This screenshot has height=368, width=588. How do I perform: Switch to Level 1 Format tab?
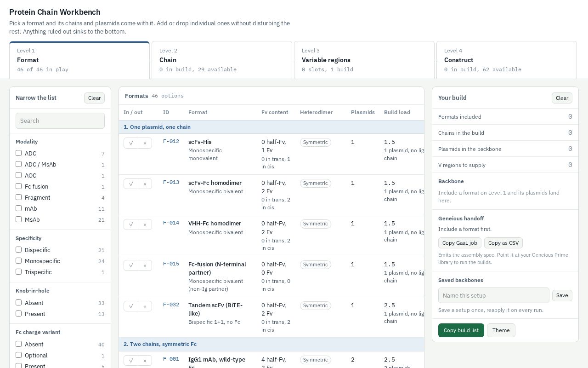pyautogui.click(x=79, y=60)
